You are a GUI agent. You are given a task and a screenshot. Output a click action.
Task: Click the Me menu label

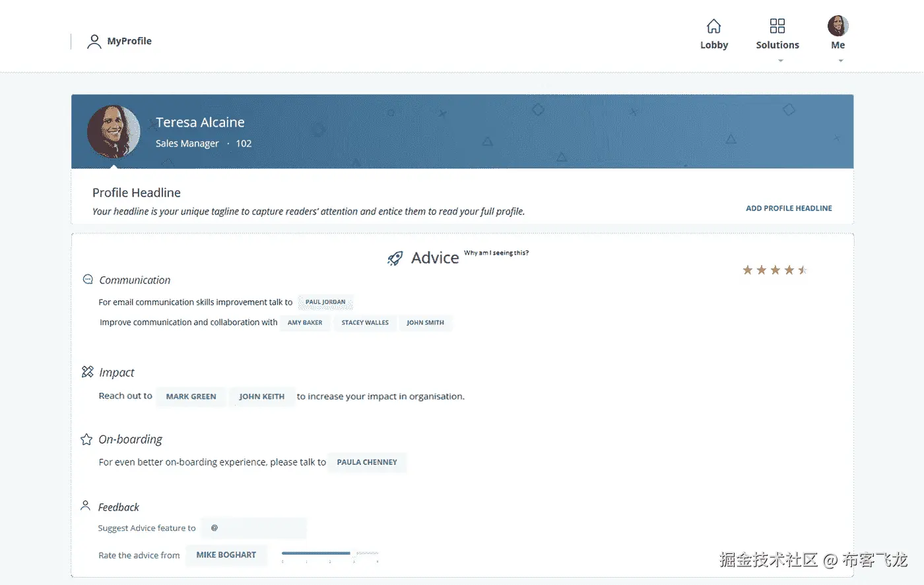coord(838,45)
